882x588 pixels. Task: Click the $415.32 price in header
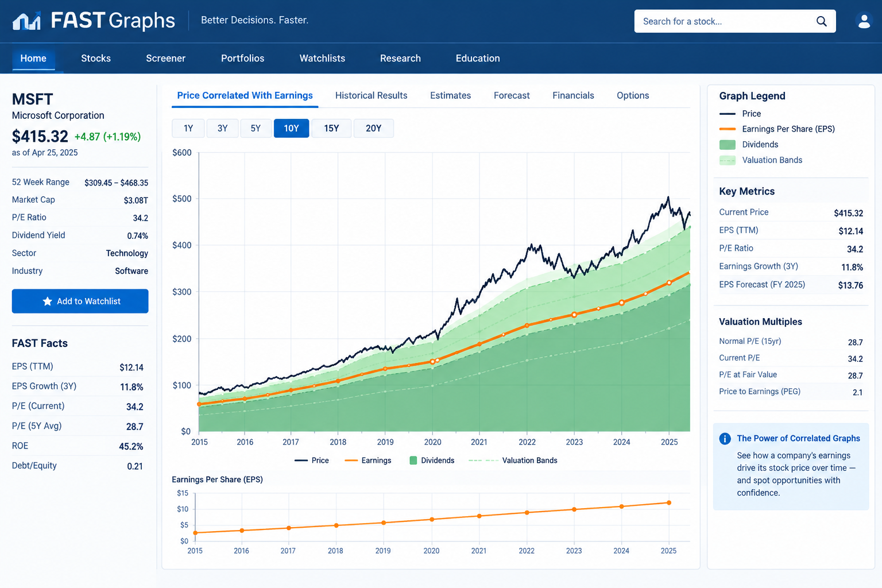click(x=40, y=137)
